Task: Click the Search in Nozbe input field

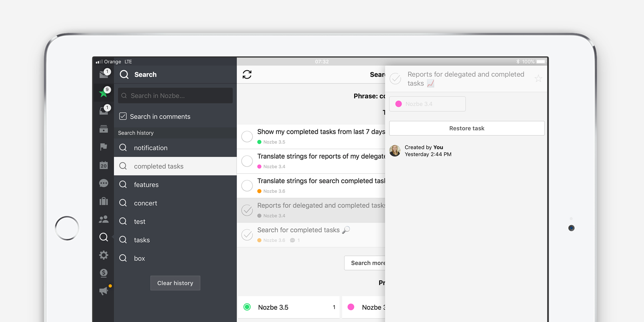Action: point(175,96)
